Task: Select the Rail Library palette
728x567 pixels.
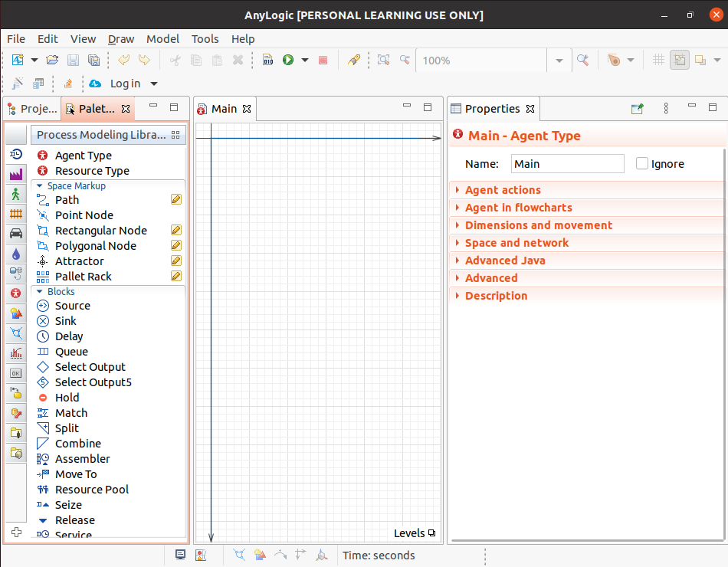Action: pyautogui.click(x=15, y=214)
